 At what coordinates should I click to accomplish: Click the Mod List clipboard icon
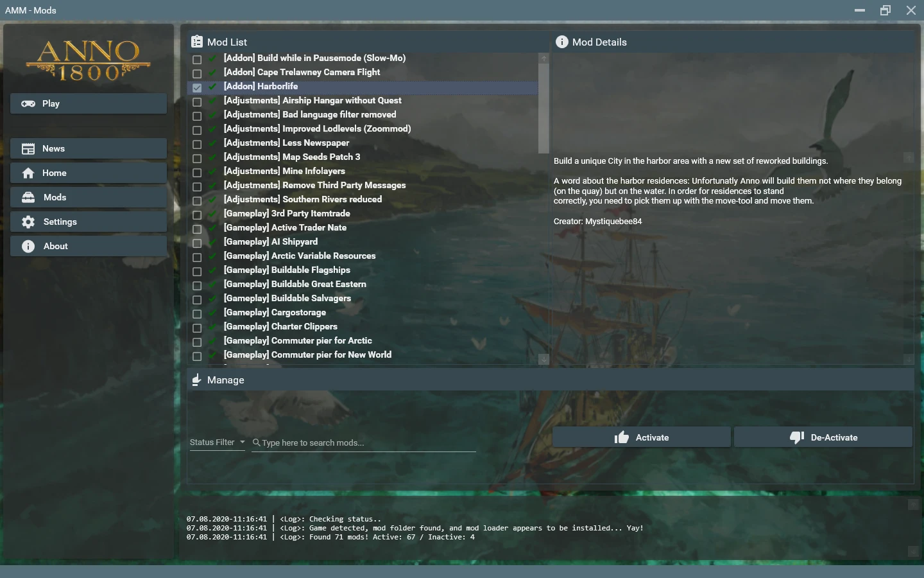[x=196, y=41]
